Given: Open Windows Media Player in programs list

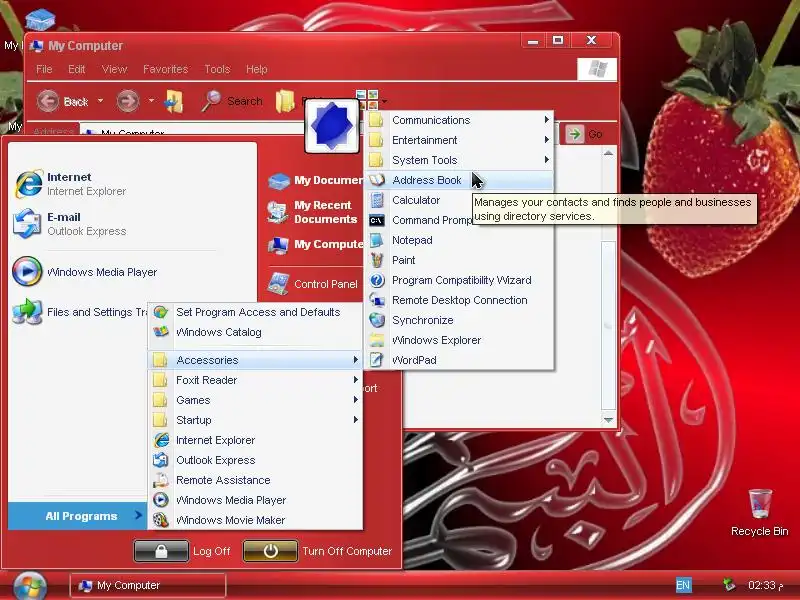Looking at the screenshot, I should 255,500.
